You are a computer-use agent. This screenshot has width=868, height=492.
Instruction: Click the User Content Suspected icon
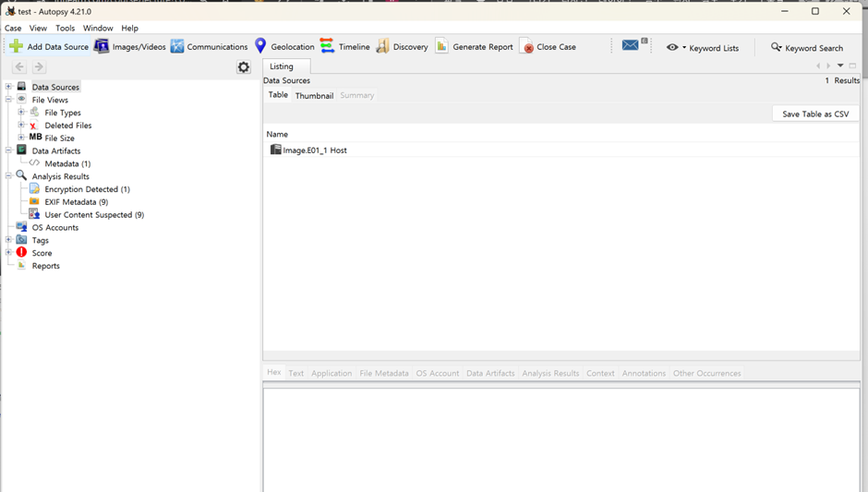coord(34,214)
